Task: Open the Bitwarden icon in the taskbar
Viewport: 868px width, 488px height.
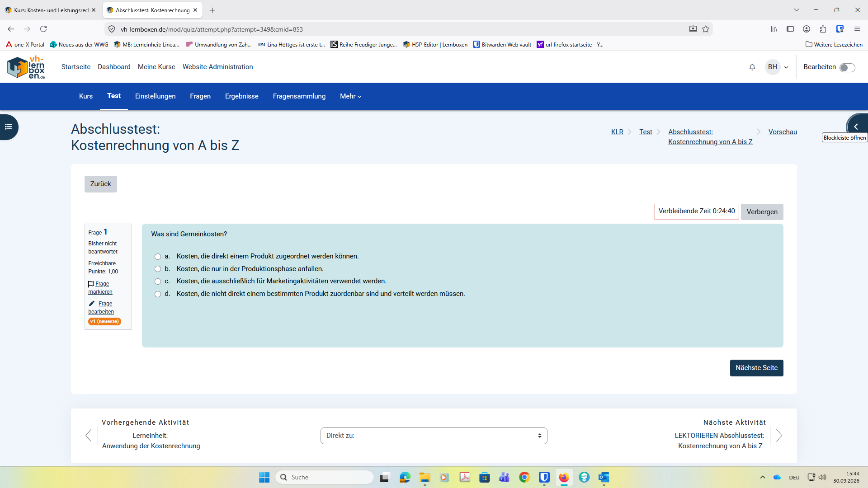Action: point(544,477)
